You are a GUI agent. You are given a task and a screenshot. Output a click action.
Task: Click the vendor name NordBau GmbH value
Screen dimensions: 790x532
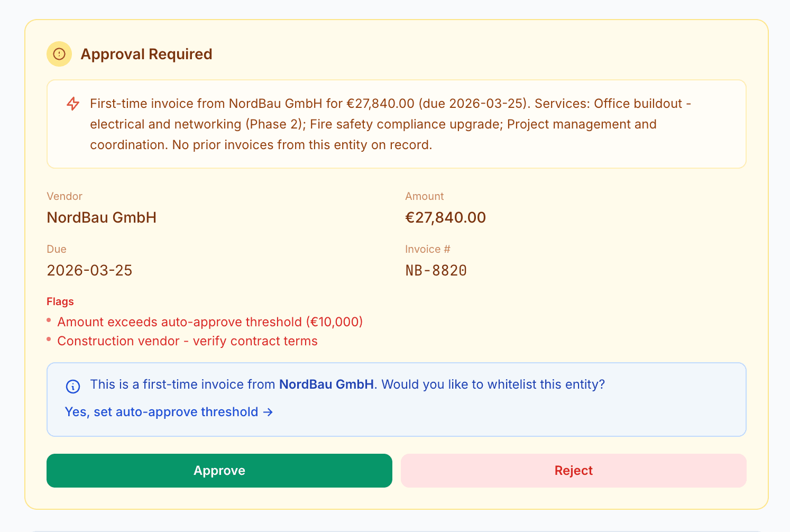102,217
